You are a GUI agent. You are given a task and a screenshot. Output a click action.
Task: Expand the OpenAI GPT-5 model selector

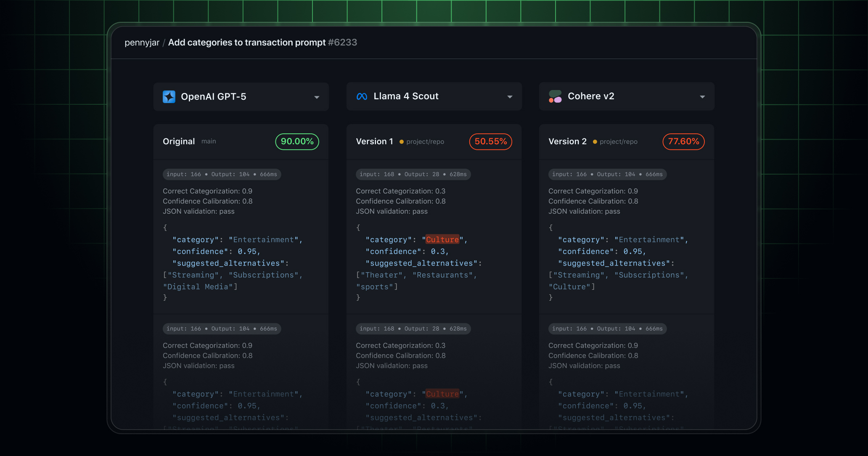[317, 97]
